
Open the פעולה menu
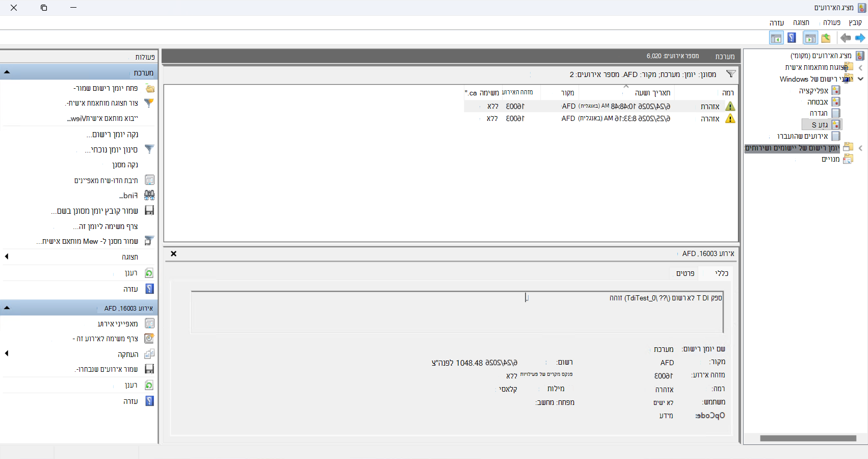[x=832, y=22]
